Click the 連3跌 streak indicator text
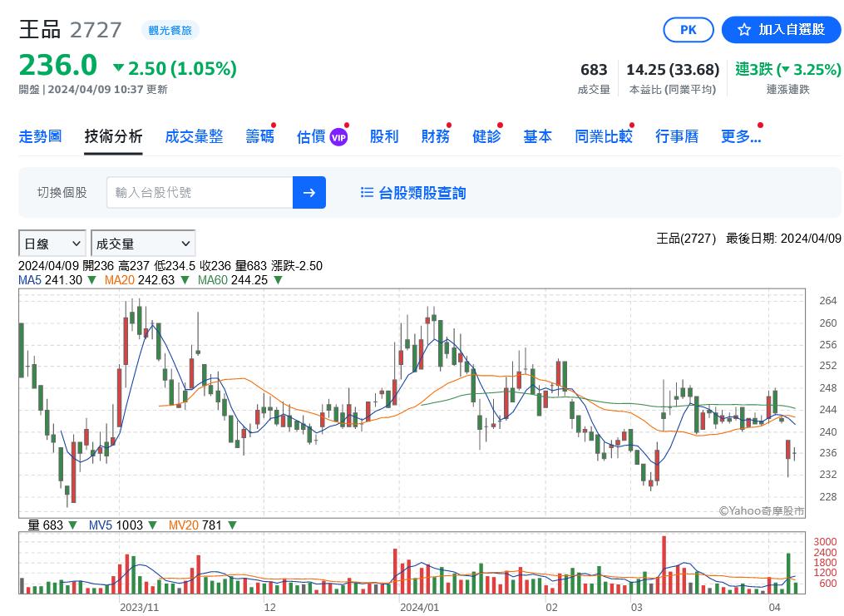 tap(753, 69)
